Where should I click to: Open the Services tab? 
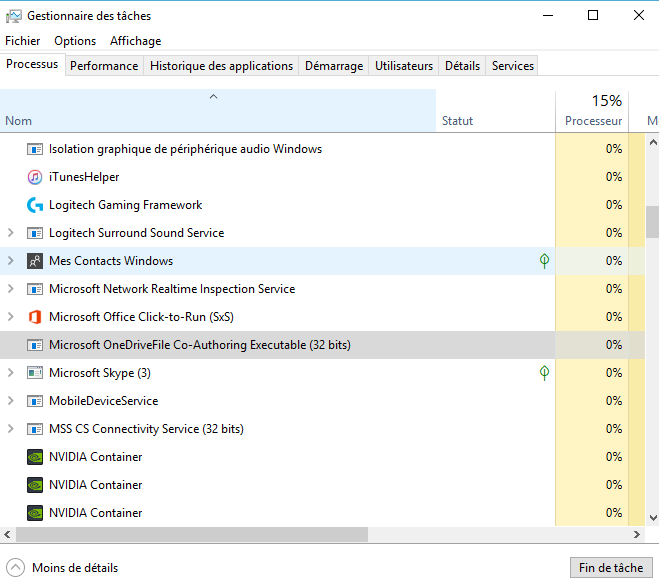(512, 66)
